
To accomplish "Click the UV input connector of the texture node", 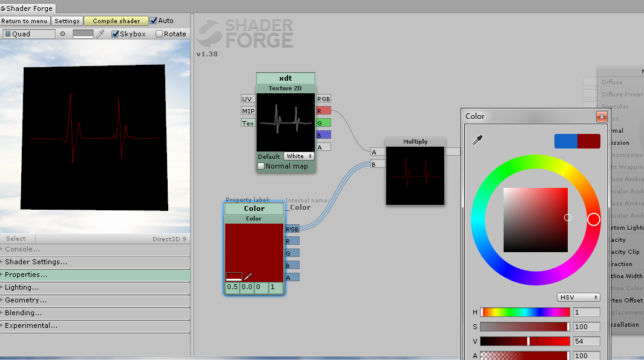I will click(x=248, y=99).
